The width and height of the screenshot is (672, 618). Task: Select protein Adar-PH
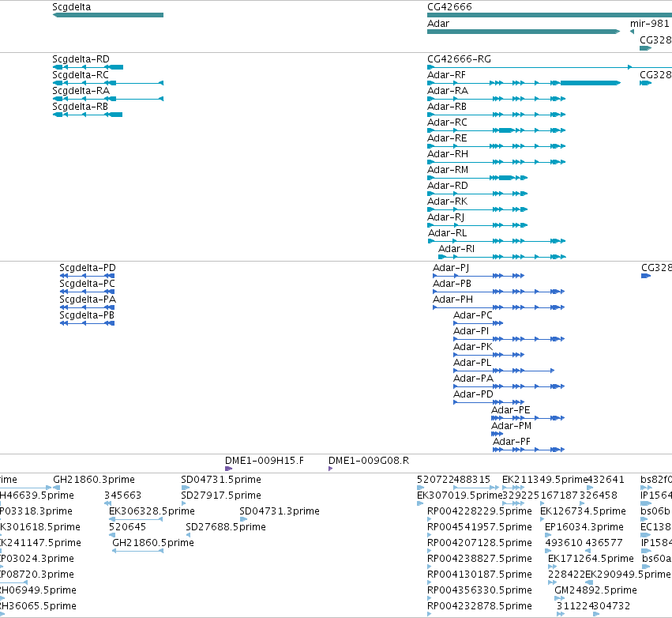coord(499,307)
